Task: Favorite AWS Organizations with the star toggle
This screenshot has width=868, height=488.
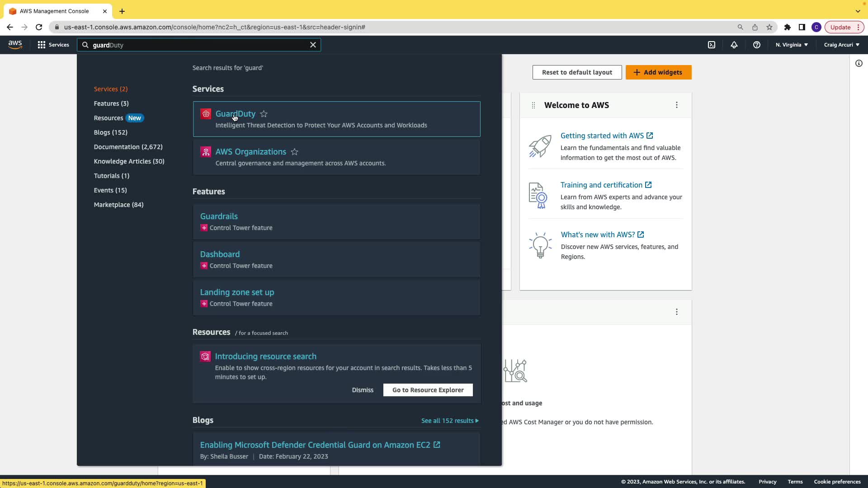Action: tap(295, 152)
